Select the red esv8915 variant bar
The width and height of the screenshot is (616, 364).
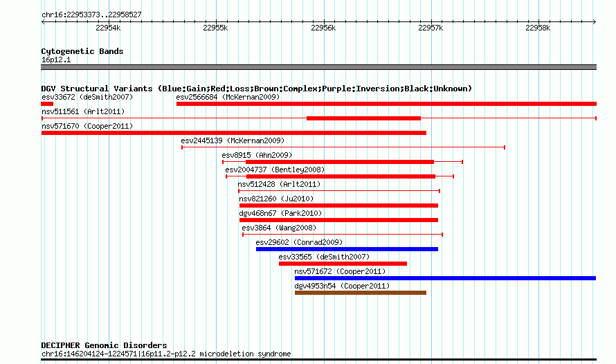[x=340, y=162]
